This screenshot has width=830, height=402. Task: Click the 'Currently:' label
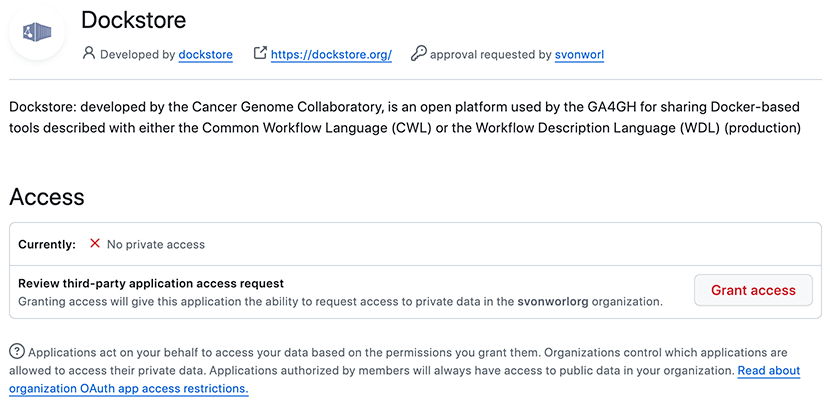[x=47, y=245]
